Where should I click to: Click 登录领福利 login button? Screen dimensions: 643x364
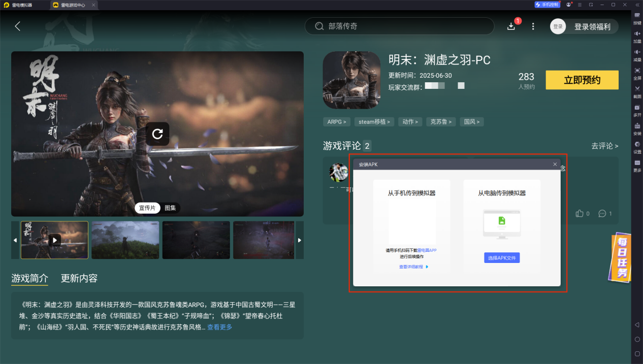592,27
